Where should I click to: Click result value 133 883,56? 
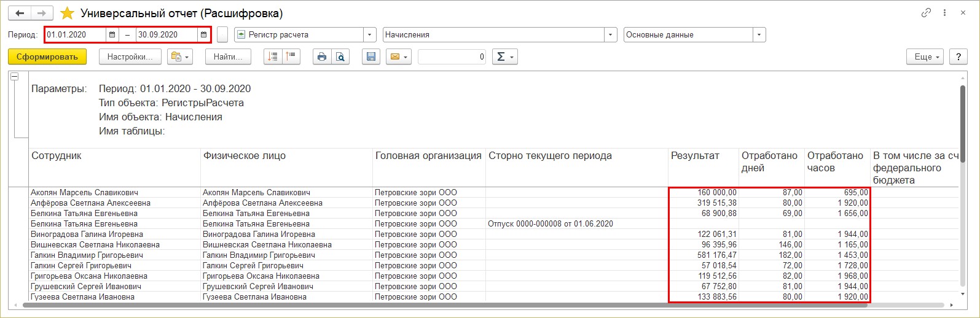(x=704, y=297)
